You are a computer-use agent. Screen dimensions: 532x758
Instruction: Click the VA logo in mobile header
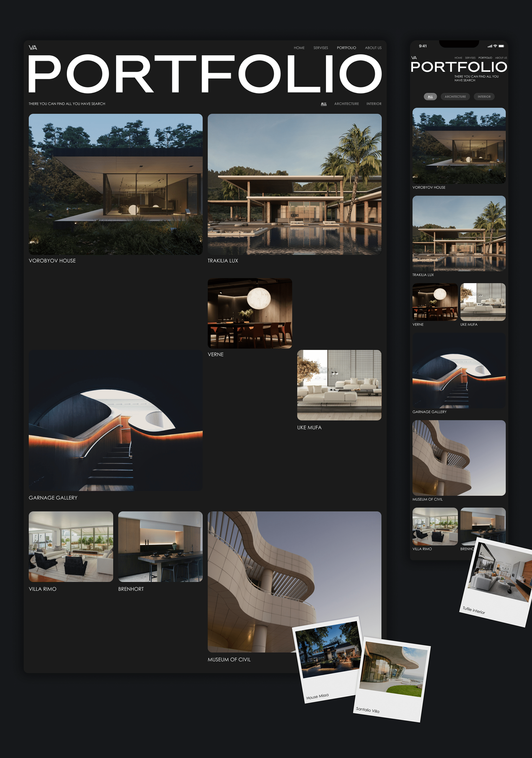[x=414, y=58]
